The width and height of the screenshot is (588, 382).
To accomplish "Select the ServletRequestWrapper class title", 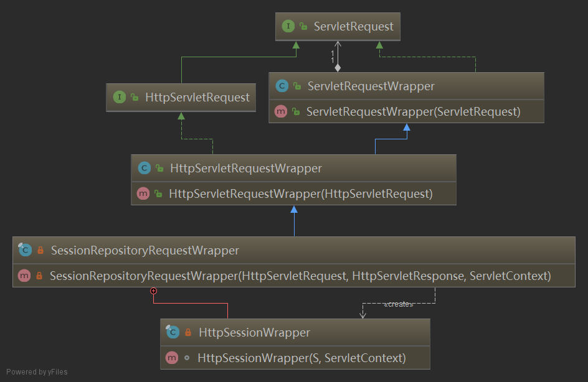I will [371, 86].
